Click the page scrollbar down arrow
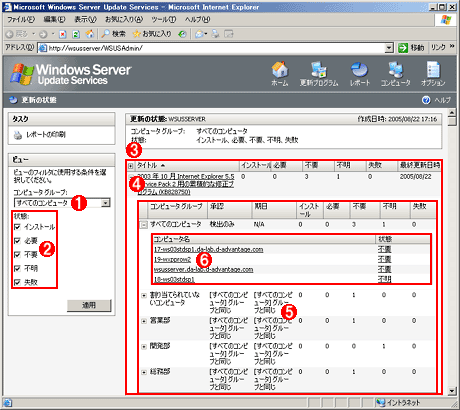Image resolution: width=460 pixels, height=410 pixels. pyautogui.click(x=452, y=391)
